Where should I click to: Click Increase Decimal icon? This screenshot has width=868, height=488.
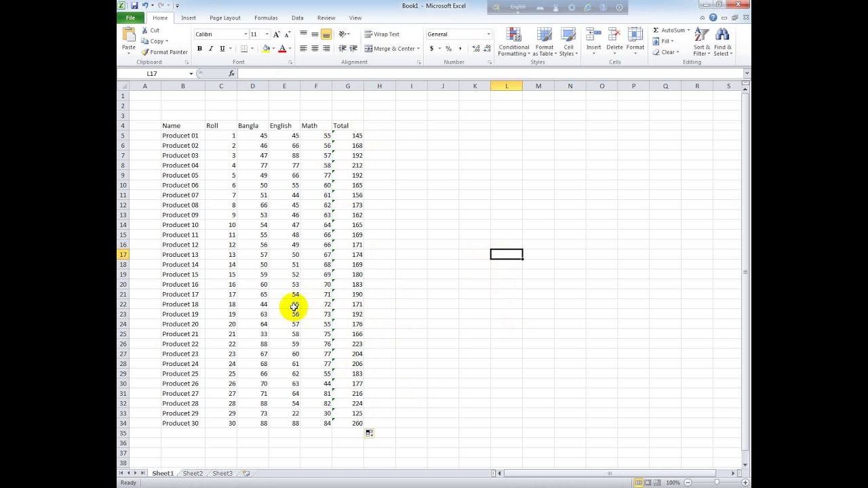click(x=475, y=49)
